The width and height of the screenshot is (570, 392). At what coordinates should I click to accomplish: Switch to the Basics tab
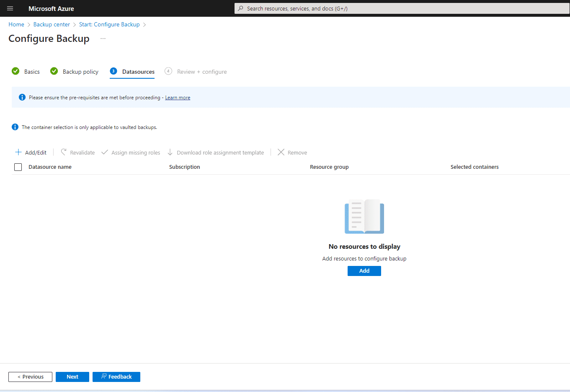(x=26, y=72)
